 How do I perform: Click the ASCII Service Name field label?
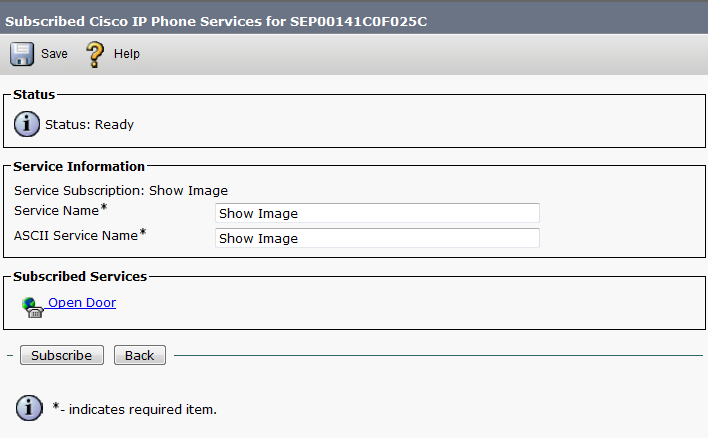[x=76, y=237]
